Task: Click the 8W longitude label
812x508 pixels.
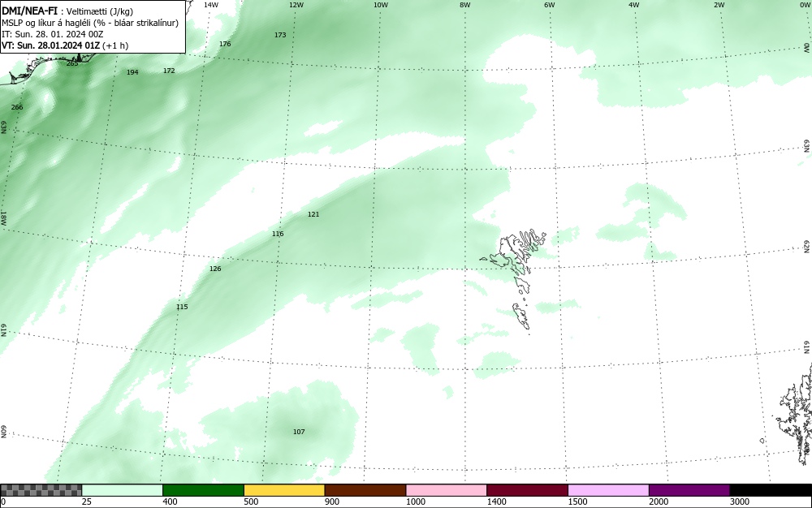Action: click(465, 5)
